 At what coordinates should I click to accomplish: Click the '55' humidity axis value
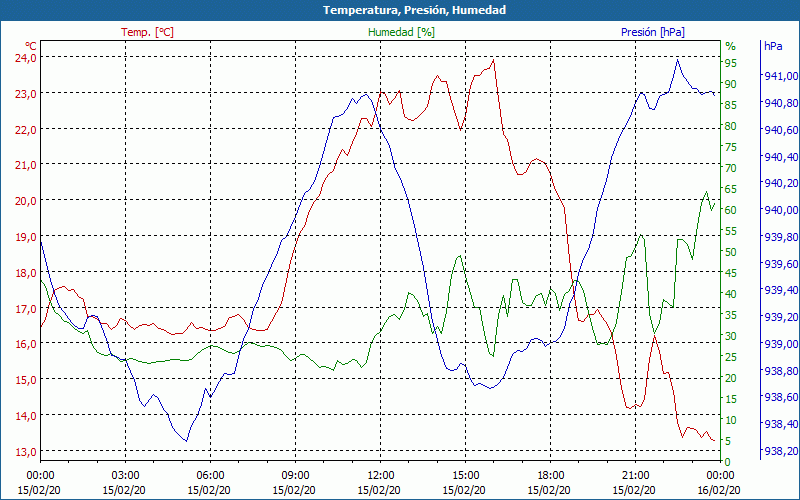click(x=731, y=231)
